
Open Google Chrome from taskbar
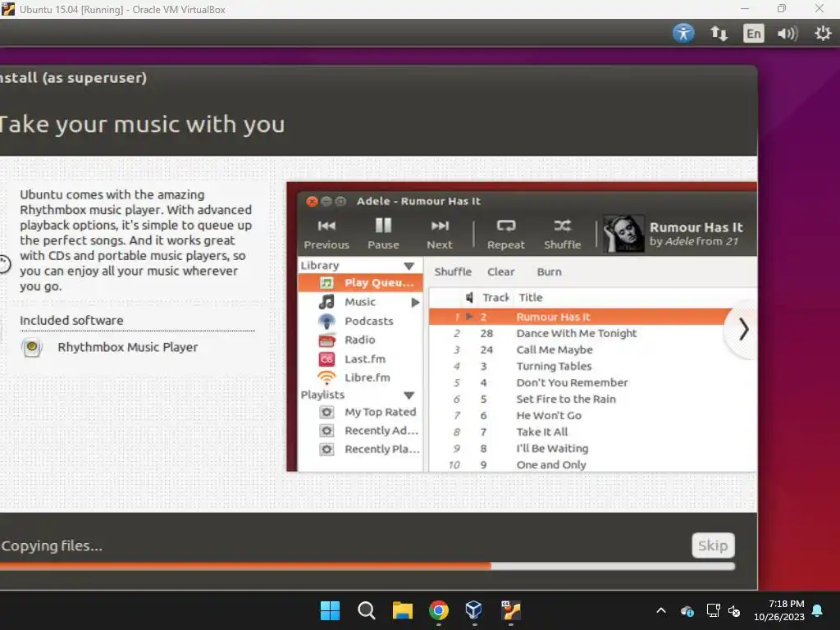pos(438,610)
